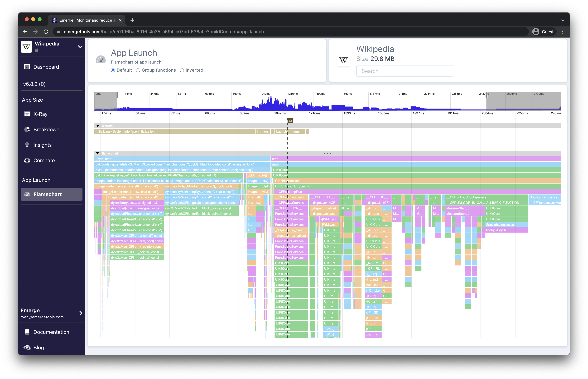Select version v6.8.2 (0) entry

click(x=34, y=84)
